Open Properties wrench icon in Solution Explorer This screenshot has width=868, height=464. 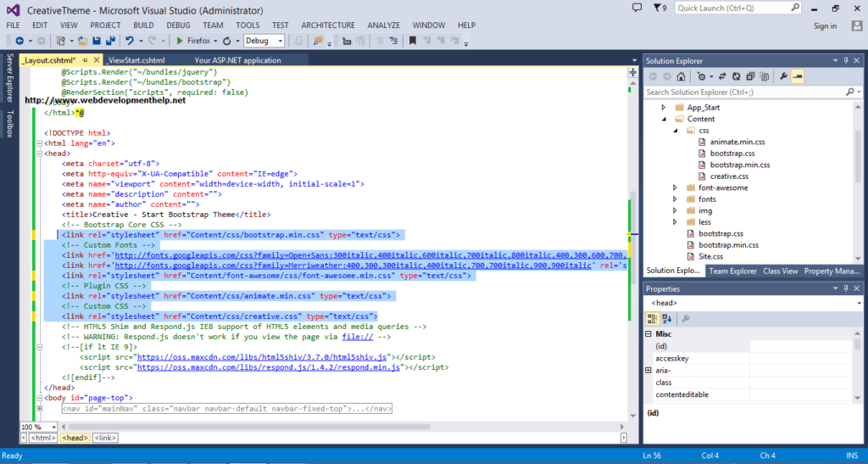[x=783, y=76]
